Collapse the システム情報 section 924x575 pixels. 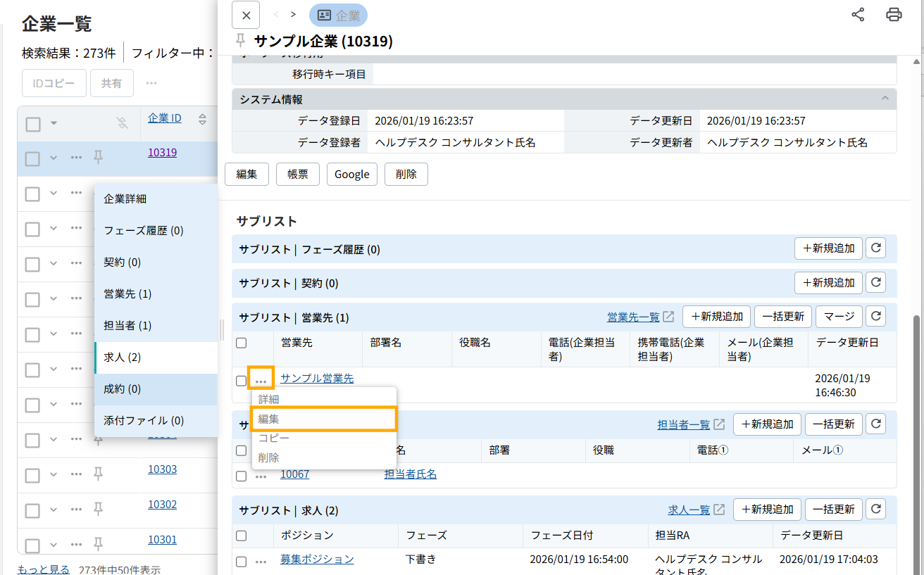tap(884, 99)
